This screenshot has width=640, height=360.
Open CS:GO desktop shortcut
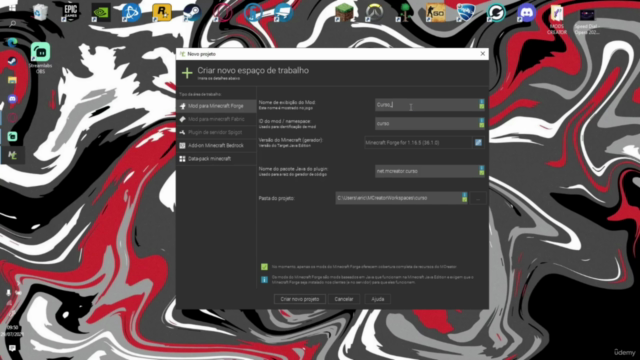pyautogui.click(x=435, y=13)
